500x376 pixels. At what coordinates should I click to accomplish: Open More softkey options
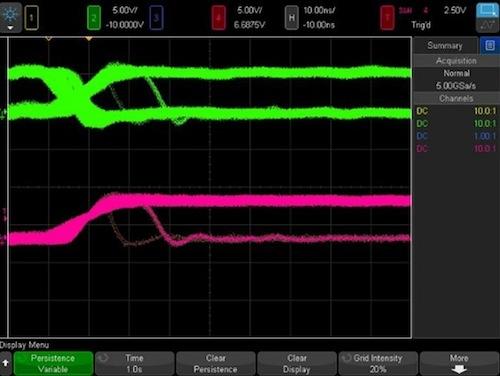[x=459, y=363]
